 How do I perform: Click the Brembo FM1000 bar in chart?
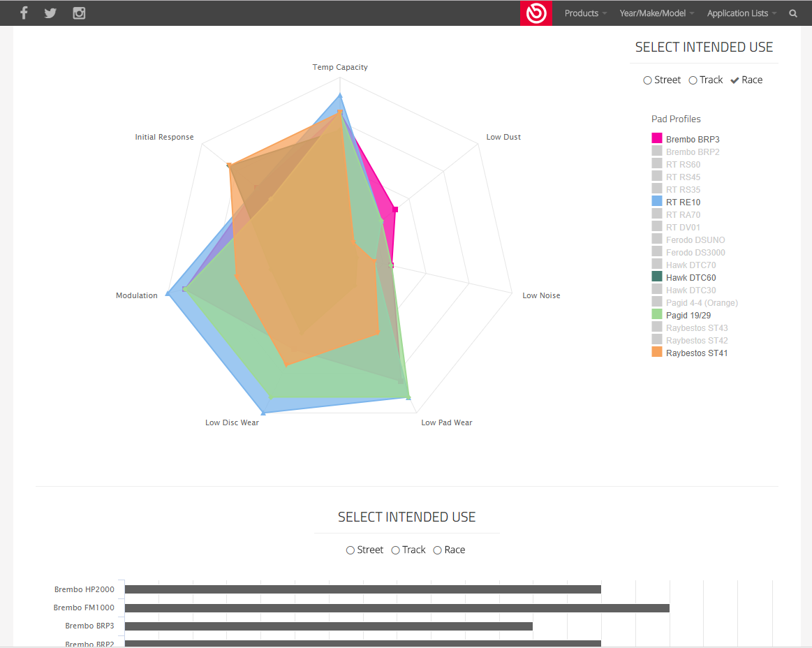click(397, 608)
